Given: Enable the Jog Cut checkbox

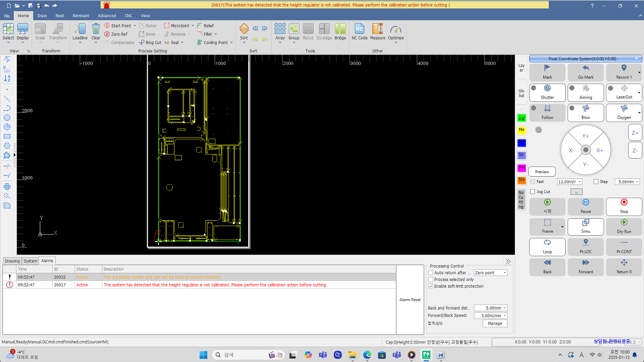Looking at the screenshot, I should click(533, 192).
